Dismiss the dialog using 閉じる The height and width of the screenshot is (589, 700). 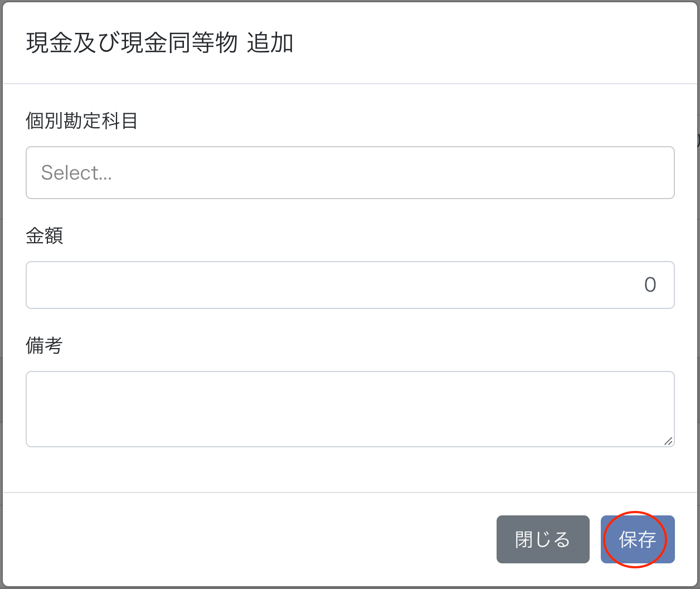pos(543,539)
